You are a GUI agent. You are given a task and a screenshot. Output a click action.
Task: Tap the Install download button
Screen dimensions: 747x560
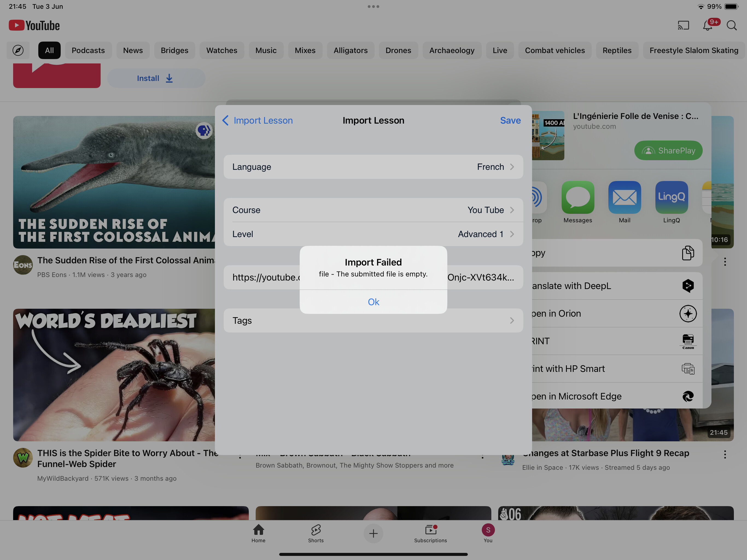[x=156, y=78]
